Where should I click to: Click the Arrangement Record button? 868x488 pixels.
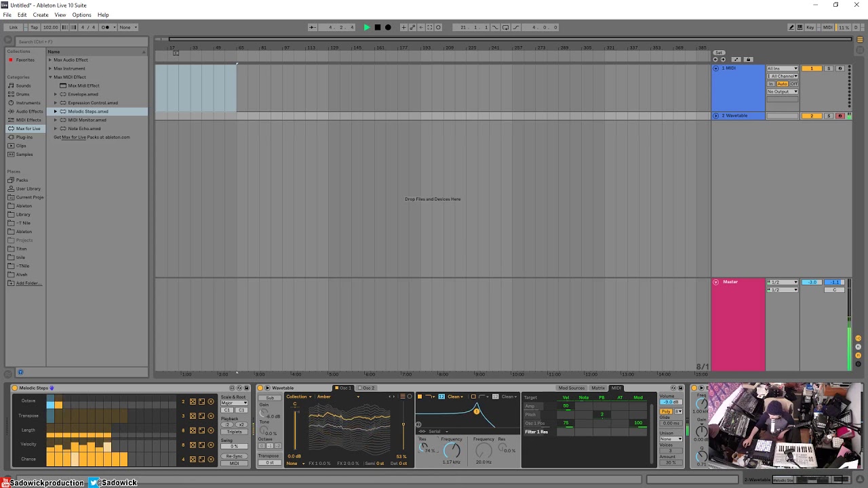(388, 27)
